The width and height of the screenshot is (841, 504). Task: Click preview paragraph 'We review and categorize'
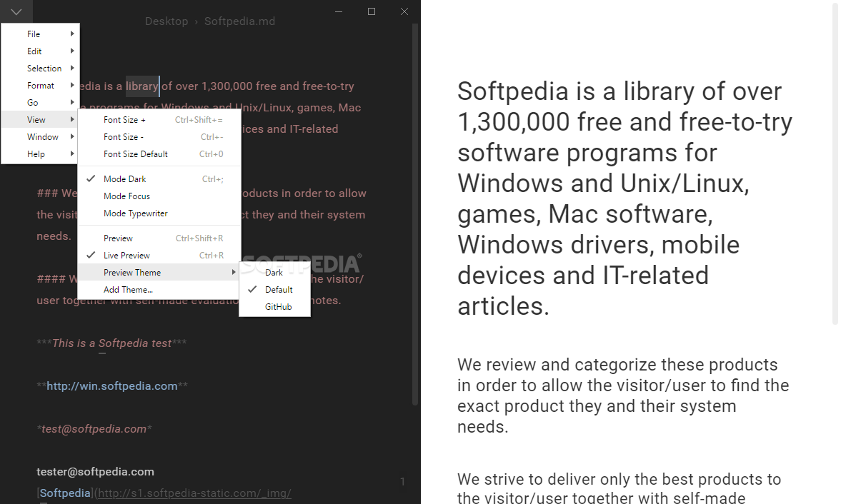[623, 395]
